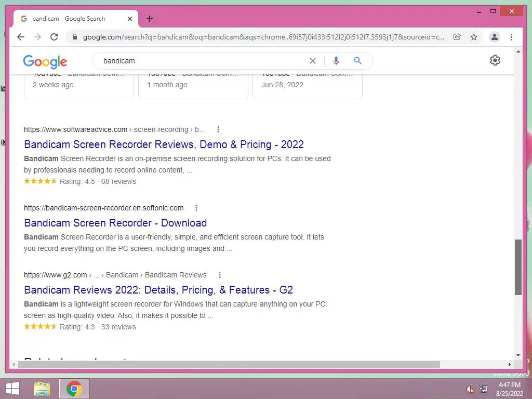The image size is (532, 399).
Task: Open Google quick settings gear
Action: pyautogui.click(x=495, y=60)
